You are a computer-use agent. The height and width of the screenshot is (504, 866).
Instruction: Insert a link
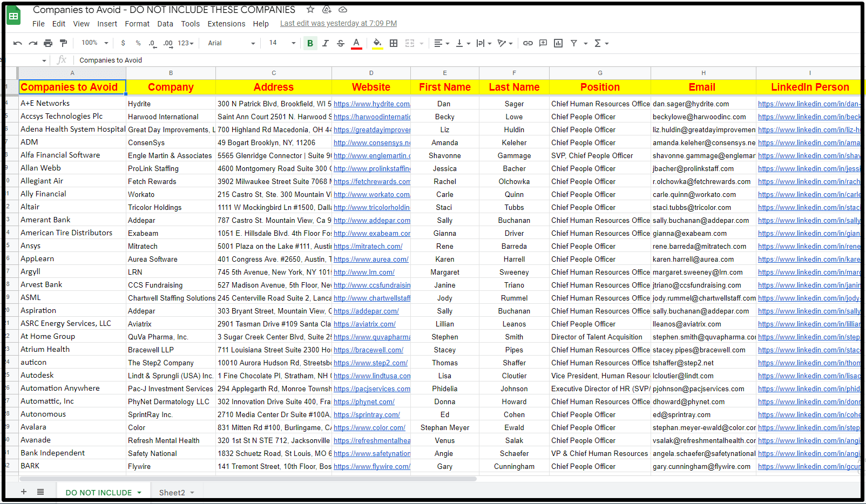[528, 43]
